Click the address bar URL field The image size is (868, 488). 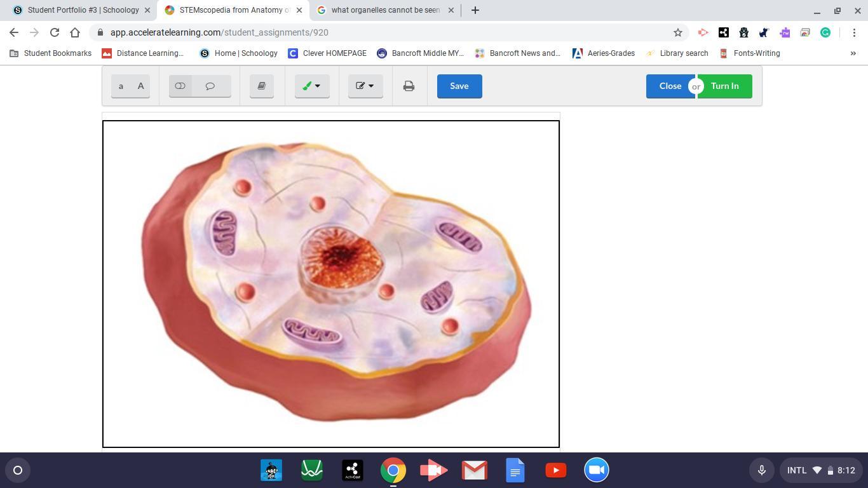point(381,32)
